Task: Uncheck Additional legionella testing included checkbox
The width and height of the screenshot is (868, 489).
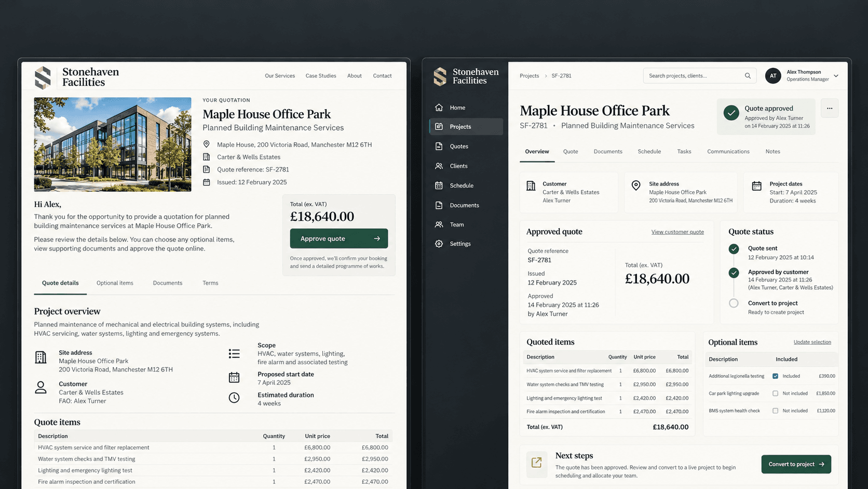Action: point(776,376)
